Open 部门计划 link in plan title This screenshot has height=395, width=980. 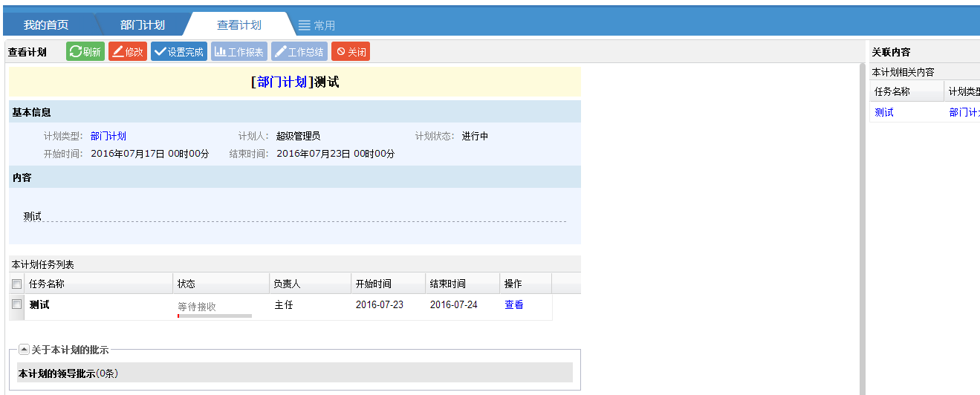[282, 82]
